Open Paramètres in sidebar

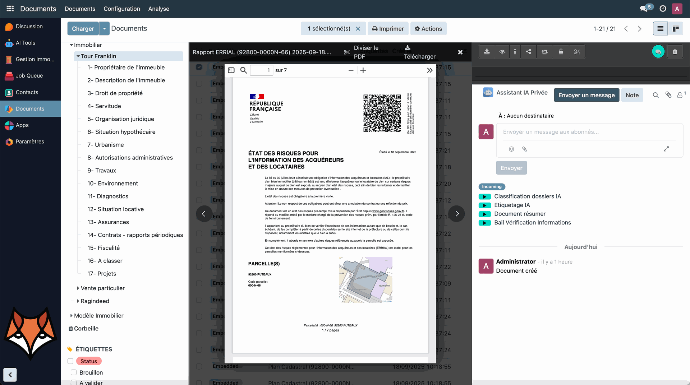(30, 142)
